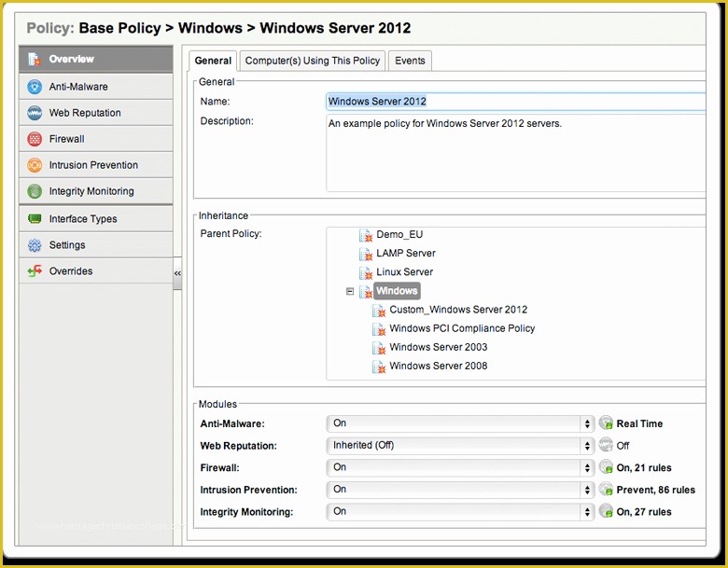
Task: Click the Web Reputation Off status icon
Action: click(606, 445)
